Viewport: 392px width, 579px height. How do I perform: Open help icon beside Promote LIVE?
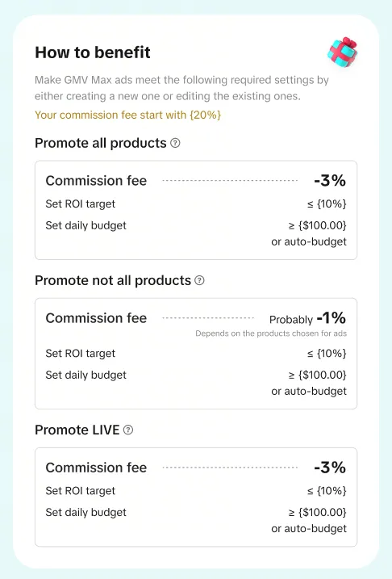click(128, 430)
